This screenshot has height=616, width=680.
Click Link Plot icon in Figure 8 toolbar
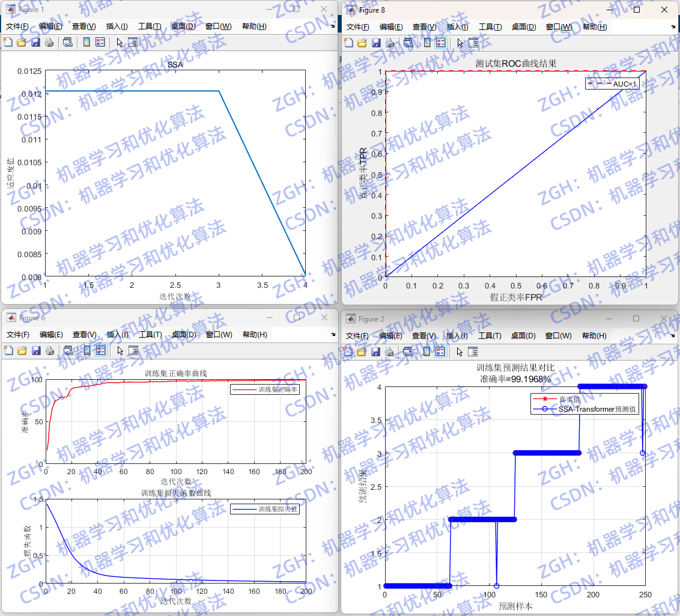pyautogui.click(x=408, y=43)
